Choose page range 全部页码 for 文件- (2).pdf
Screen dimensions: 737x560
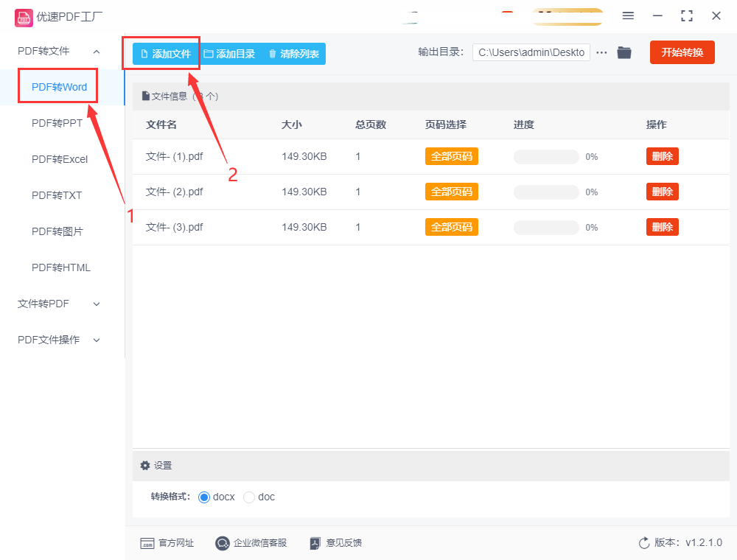(452, 192)
